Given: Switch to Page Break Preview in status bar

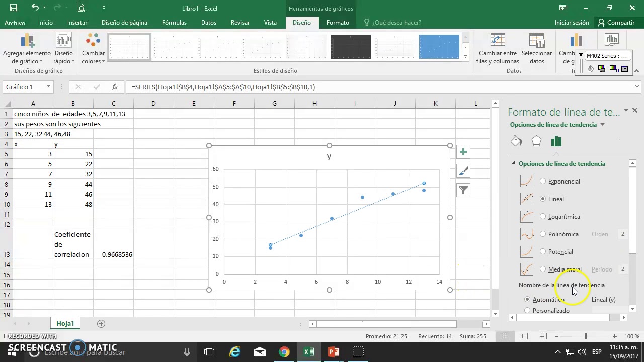Looking at the screenshot, I should pyautogui.click(x=543, y=336).
